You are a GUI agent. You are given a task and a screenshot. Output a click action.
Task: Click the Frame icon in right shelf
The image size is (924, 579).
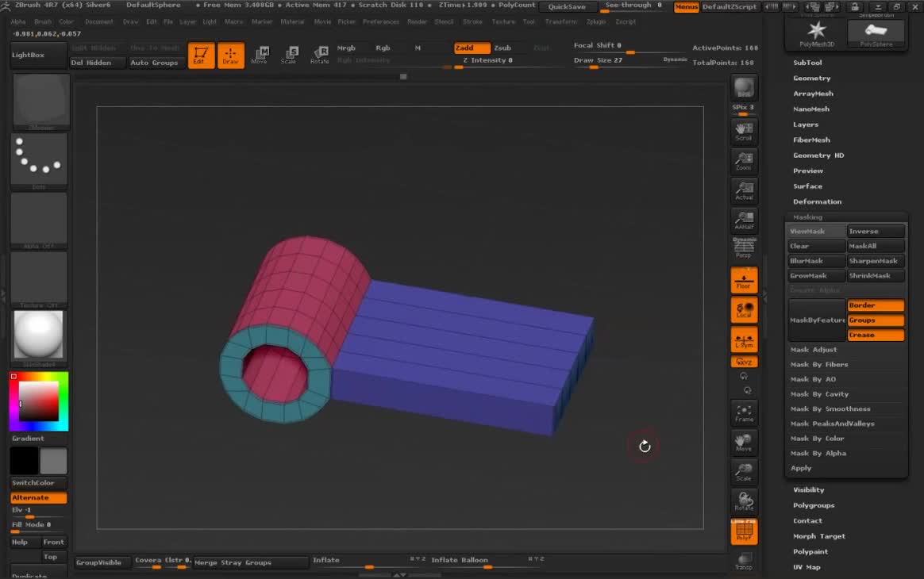(x=745, y=413)
